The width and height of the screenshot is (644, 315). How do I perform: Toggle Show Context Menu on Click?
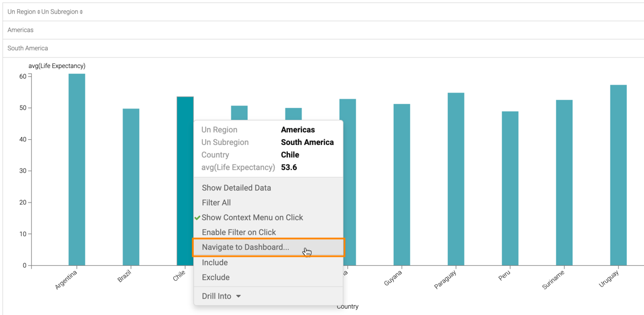click(x=252, y=217)
